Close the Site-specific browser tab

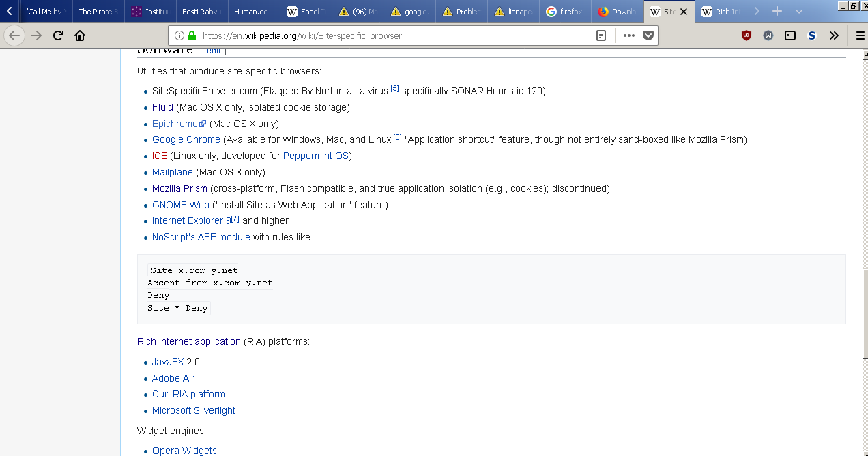[685, 12]
